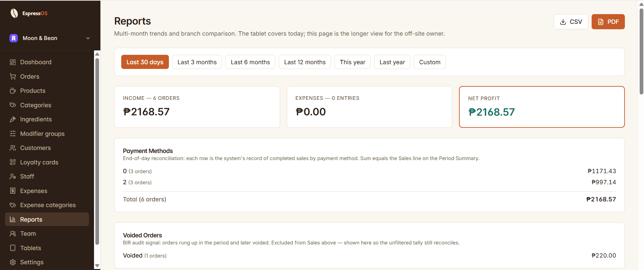Click the document icon on PDF button
The image size is (644, 270).
point(601,22)
